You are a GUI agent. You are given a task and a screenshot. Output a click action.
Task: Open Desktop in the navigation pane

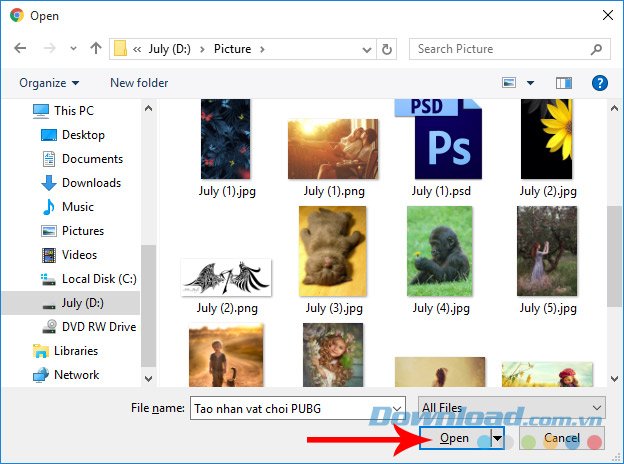tap(83, 135)
